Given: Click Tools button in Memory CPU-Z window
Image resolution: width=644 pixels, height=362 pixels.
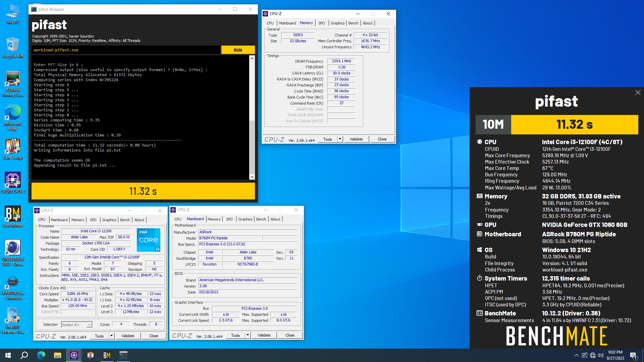Looking at the screenshot, I should click(x=328, y=139).
